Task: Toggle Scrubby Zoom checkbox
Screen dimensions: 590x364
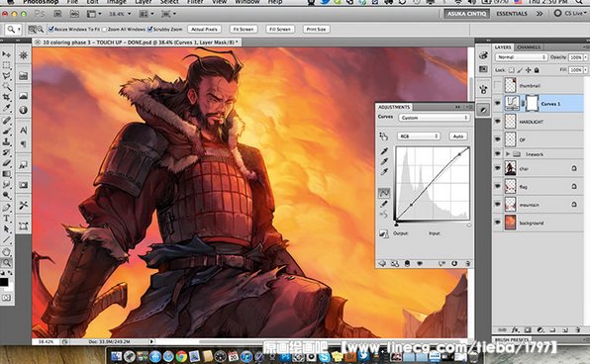Action: (150, 29)
